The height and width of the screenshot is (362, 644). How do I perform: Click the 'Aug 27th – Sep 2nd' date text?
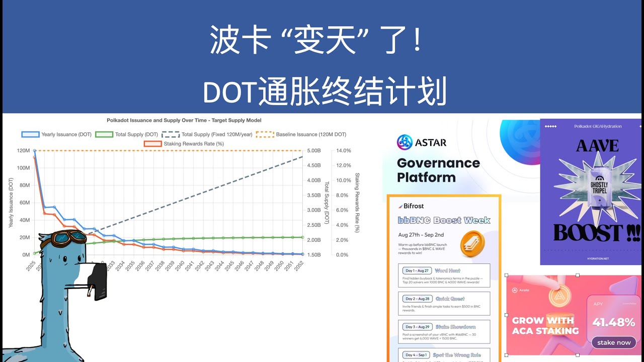tap(421, 235)
